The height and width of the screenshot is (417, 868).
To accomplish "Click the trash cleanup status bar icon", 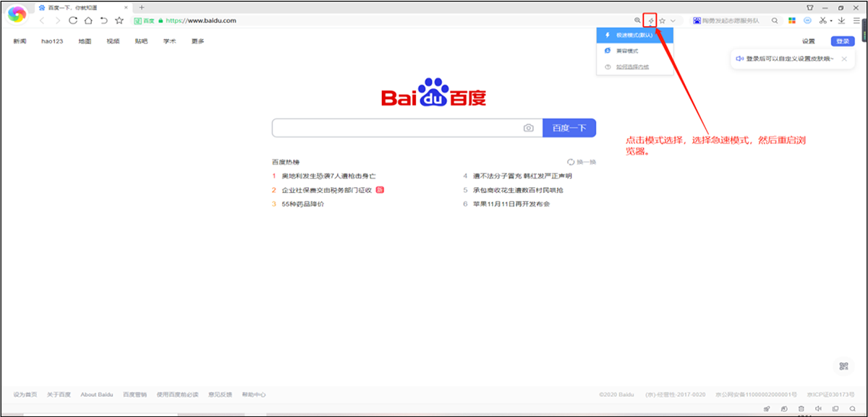I will click(801, 410).
